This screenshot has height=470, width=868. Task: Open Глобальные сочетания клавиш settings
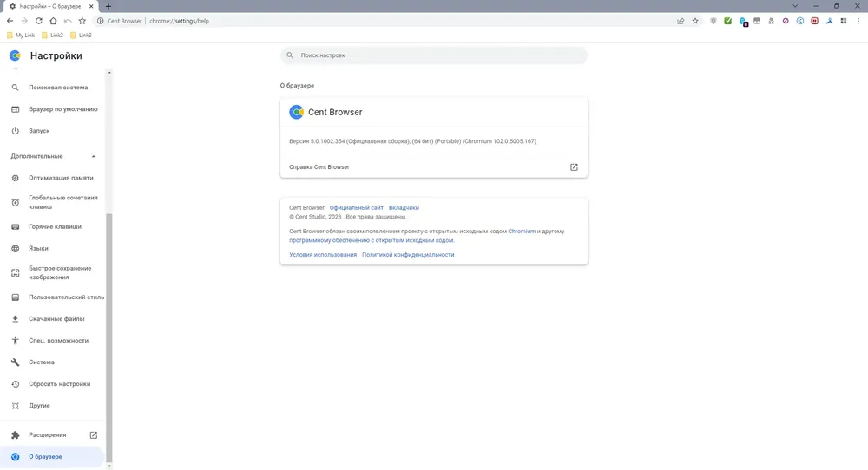[x=53, y=202]
